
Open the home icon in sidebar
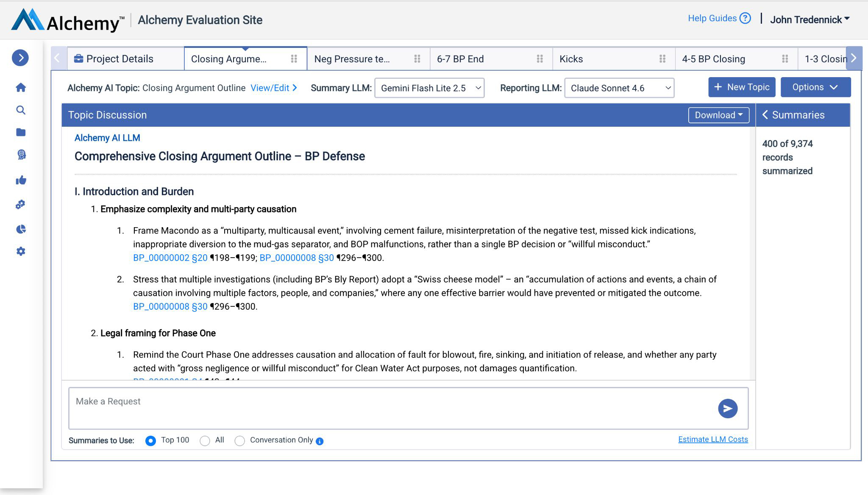coord(21,88)
